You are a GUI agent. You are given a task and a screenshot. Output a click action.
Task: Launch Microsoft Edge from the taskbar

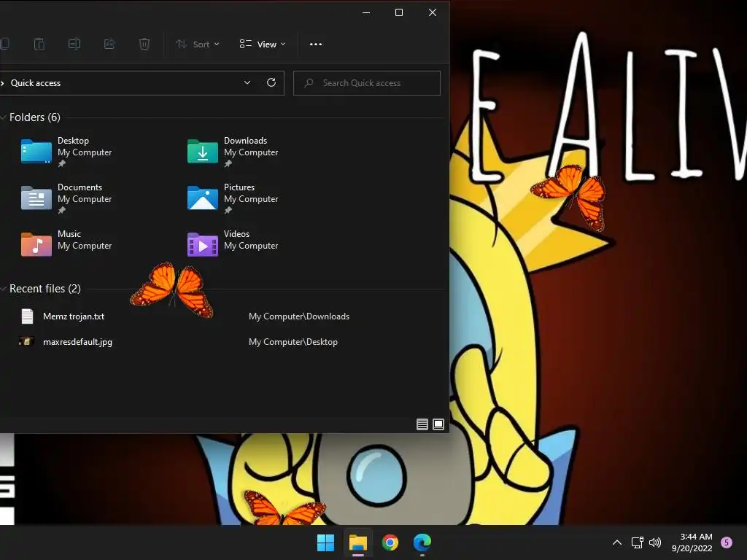point(422,542)
